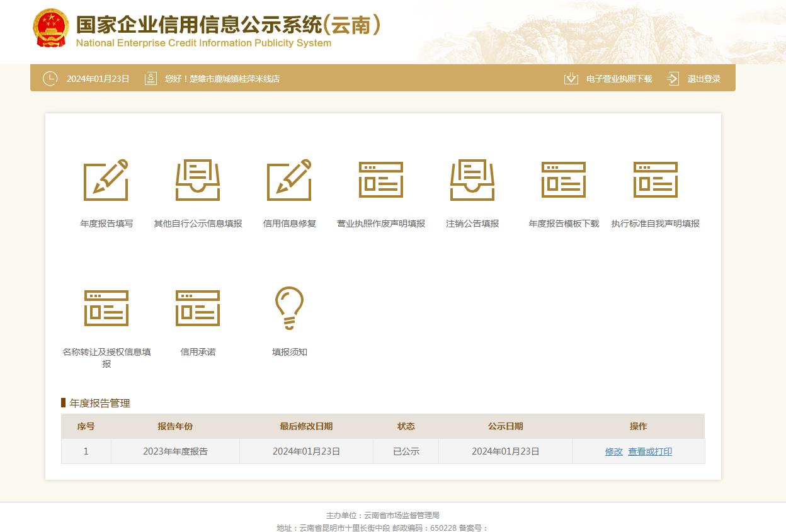786x532 pixels.
Task: Click the clock icon beside the date
Action: tap(50, 79)
